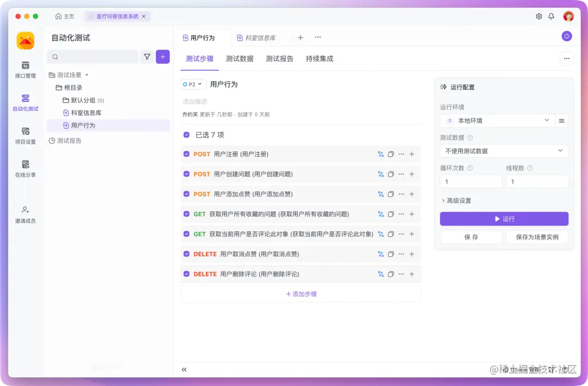Open the 不使用测试数据 dropdown

pos(504,151)
